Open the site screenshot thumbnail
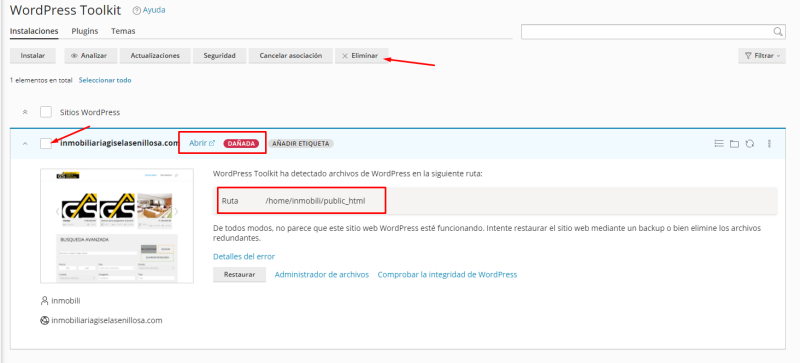 [x=117, y=226]
